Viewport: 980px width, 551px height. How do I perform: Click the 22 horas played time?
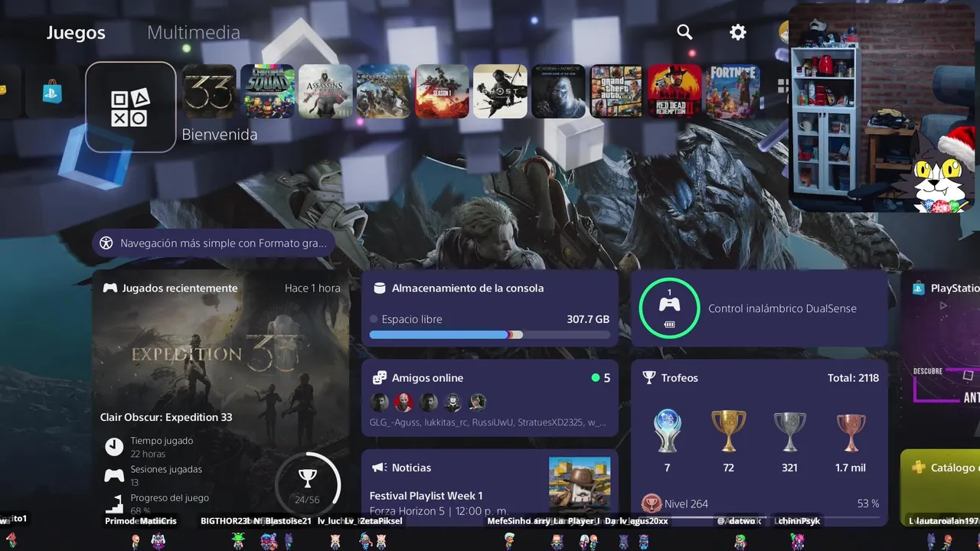click(148, 454)
